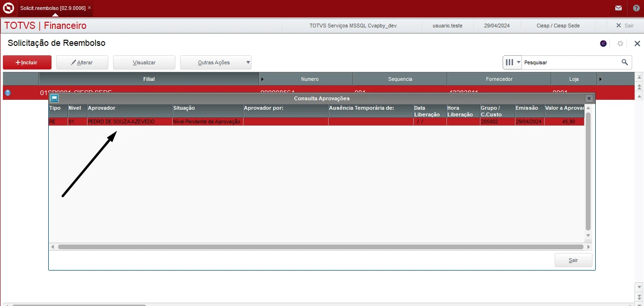Select the Solicit.reembolso tab
The image size is (644, 306).
(52, 8)
